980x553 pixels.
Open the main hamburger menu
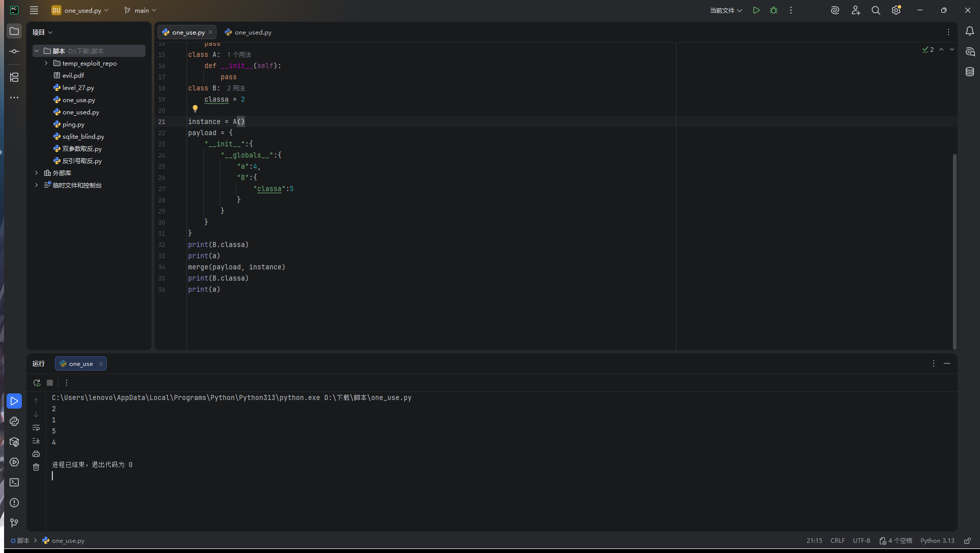(34, 10)
